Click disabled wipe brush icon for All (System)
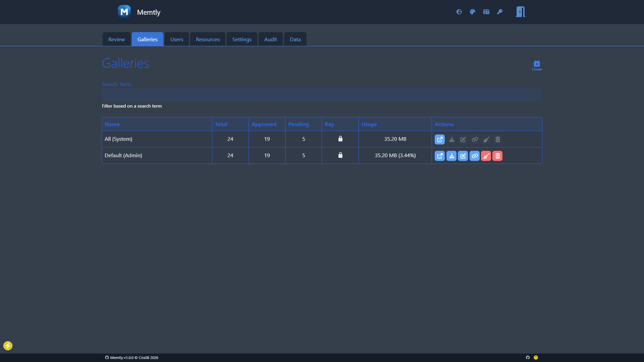The image size is (644, 362). (x=486, y=139)
